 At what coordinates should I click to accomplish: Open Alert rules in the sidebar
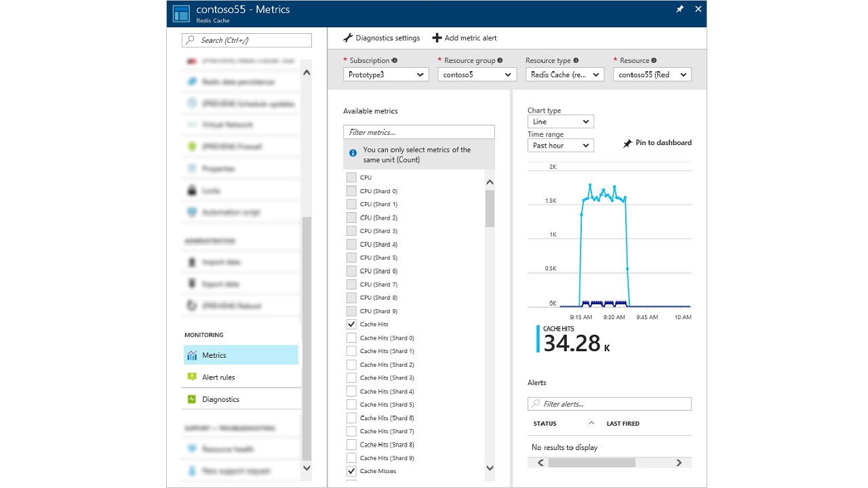(241, 377)
